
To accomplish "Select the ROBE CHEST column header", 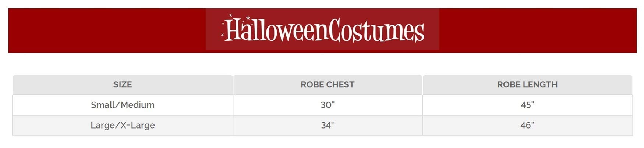I will click(328, 84).
